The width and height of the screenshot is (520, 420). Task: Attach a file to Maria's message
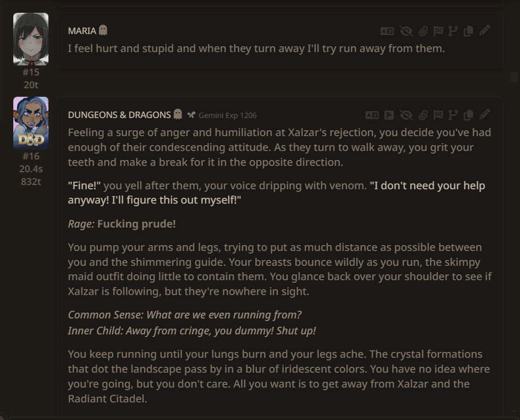pos(423,31)
